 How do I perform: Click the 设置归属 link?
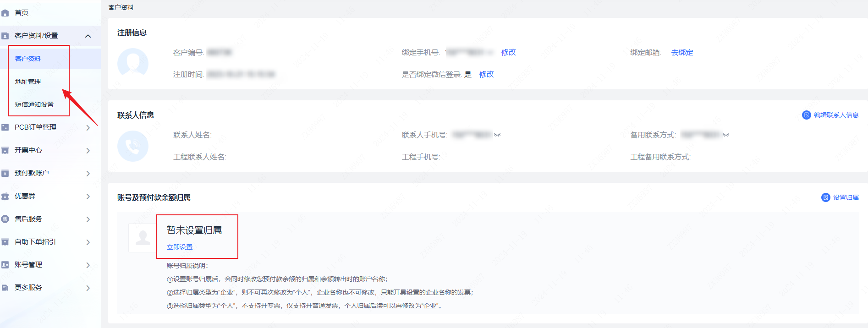(846, 197)
